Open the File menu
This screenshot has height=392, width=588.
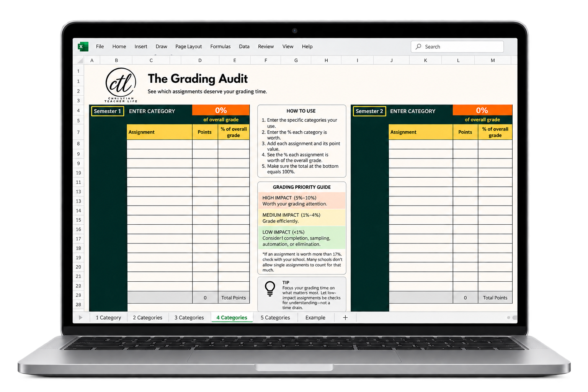click(x=100, y=47)
